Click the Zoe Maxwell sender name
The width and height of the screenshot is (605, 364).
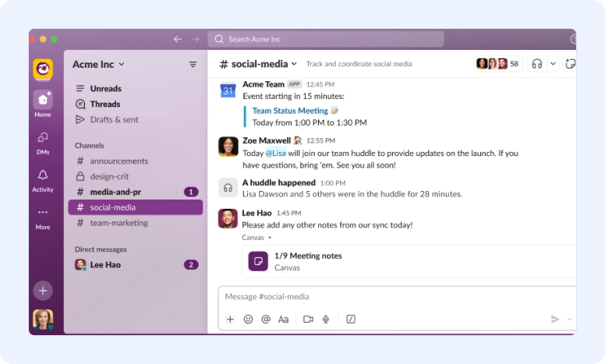(267, 140)
